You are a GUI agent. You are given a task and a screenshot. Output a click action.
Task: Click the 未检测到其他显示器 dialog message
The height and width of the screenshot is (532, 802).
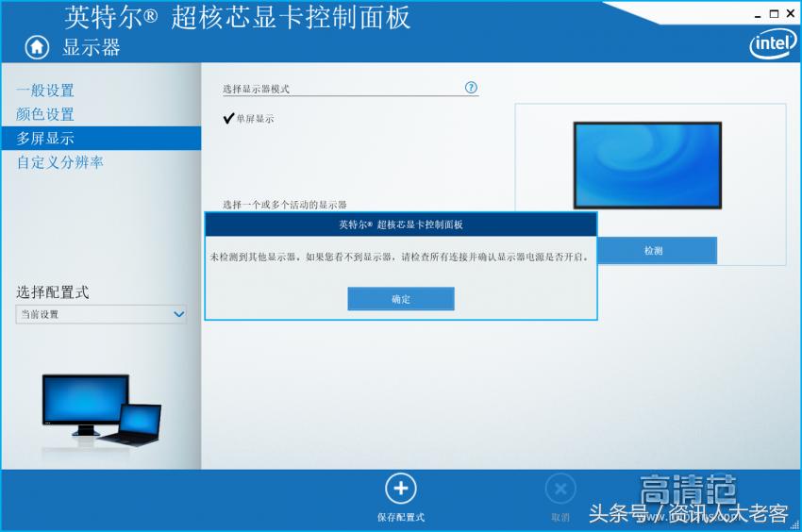click(400, 257)
